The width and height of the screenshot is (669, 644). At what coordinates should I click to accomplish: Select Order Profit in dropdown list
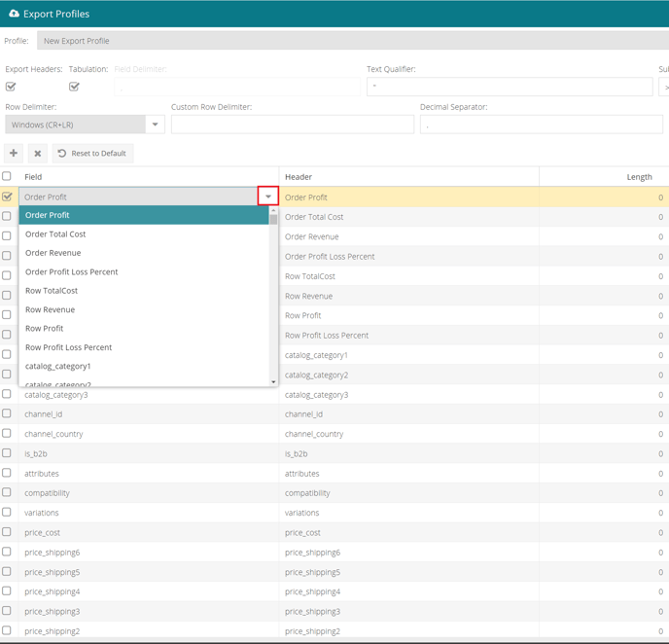pyautogui.click(x=144, y=215)
